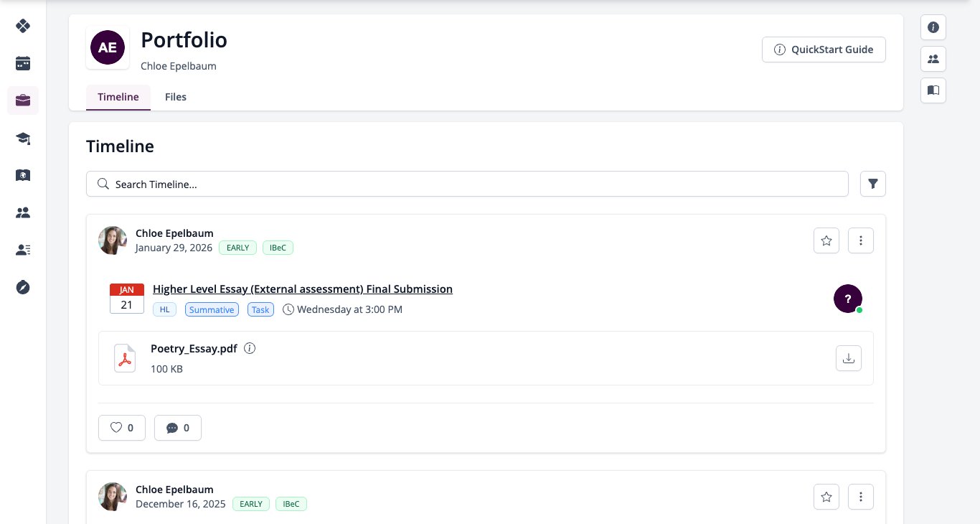Image resolution: width=980 pixels, height=524 pixels.
Task: Open the calendar icon in left sidebar
Action: tap(23, 63)
